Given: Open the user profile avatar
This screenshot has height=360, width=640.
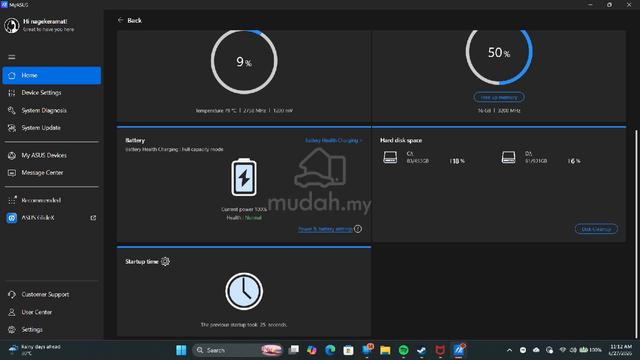Looking at the screenshot, I should pos(12,25).
